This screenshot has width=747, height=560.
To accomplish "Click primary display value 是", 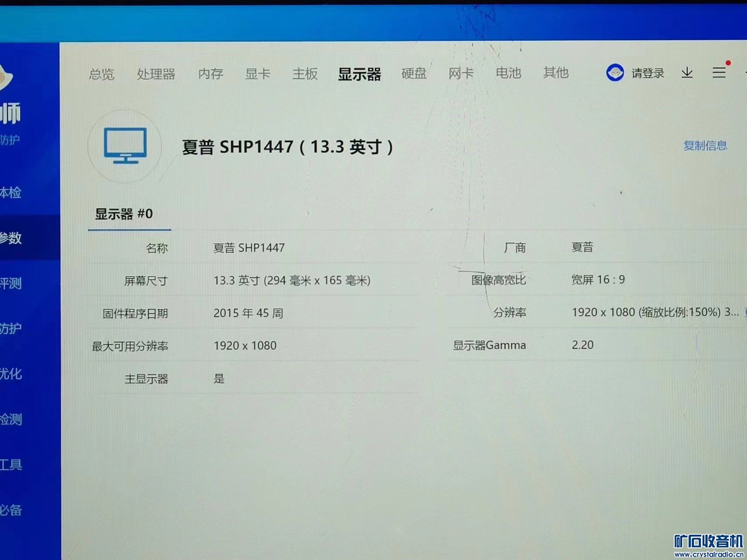I will pos(219,378).
